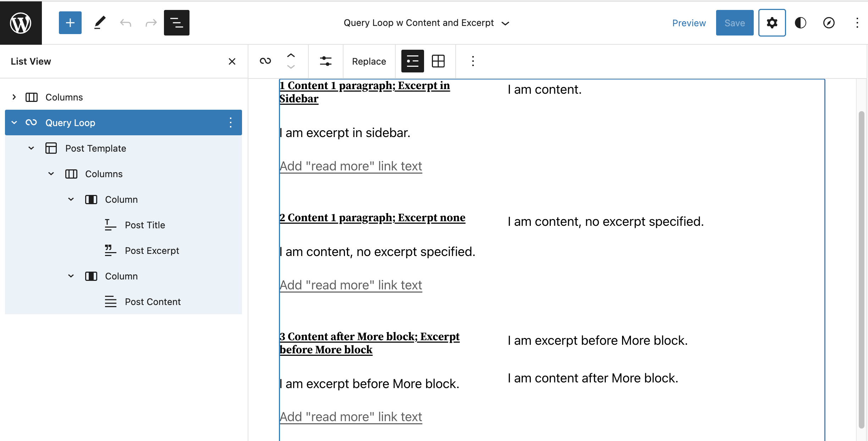The width and height of the screenshot is (868, 441).
Task: Collapse the Post Template tree item
Action: (x=31, y=148)
